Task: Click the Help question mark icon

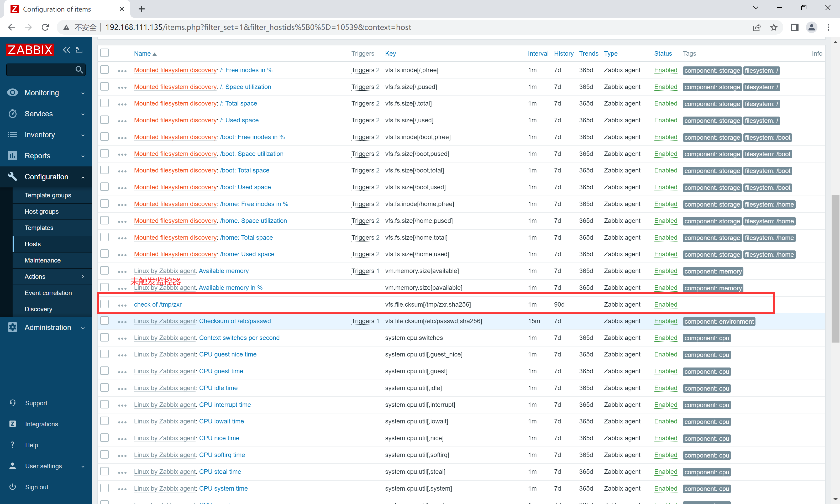Action: pyautogui.click(x=13, y=445)
